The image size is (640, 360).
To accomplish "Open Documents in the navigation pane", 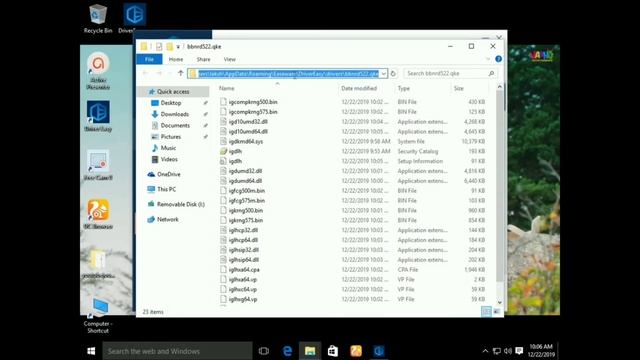I will pos(175,125).
